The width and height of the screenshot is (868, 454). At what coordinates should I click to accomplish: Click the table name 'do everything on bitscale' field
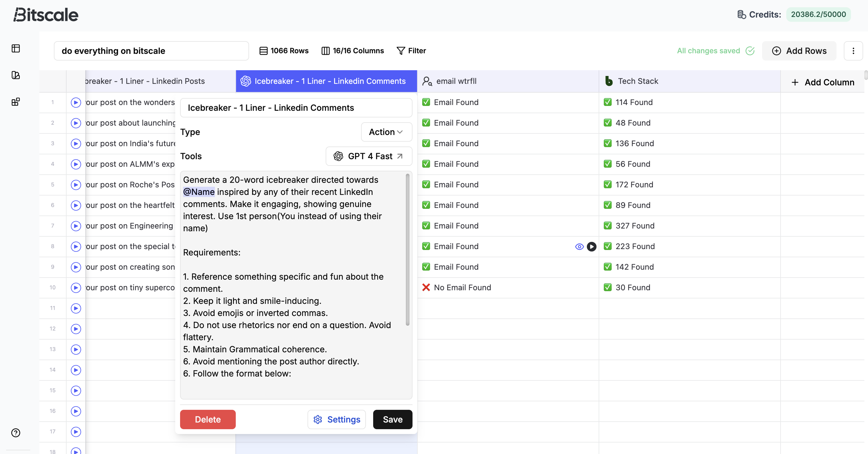[x=151, y=51]
